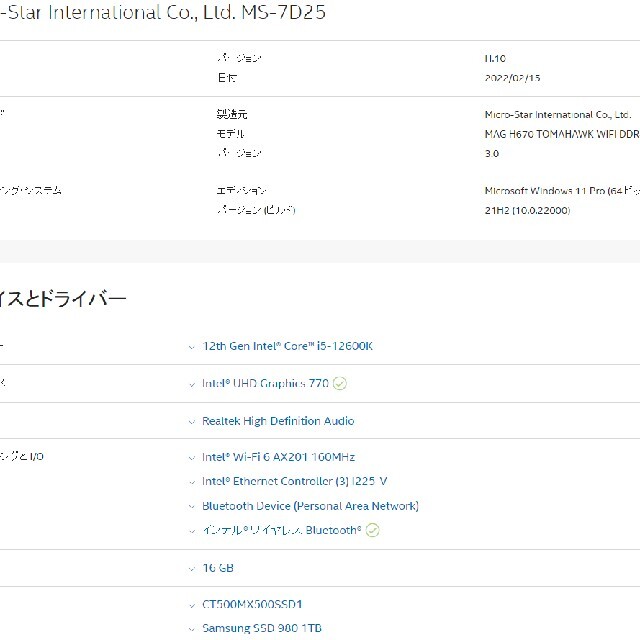Expand the インテル ワイヤレス Bluetooth chevron
Screen dimensions: 640x640
(x=191, y=531)
